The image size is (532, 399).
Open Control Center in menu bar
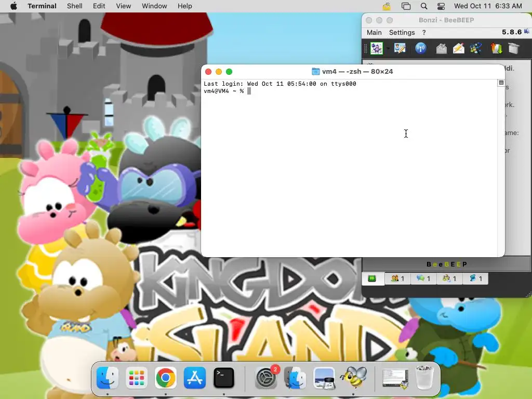[x=441, y=6]
